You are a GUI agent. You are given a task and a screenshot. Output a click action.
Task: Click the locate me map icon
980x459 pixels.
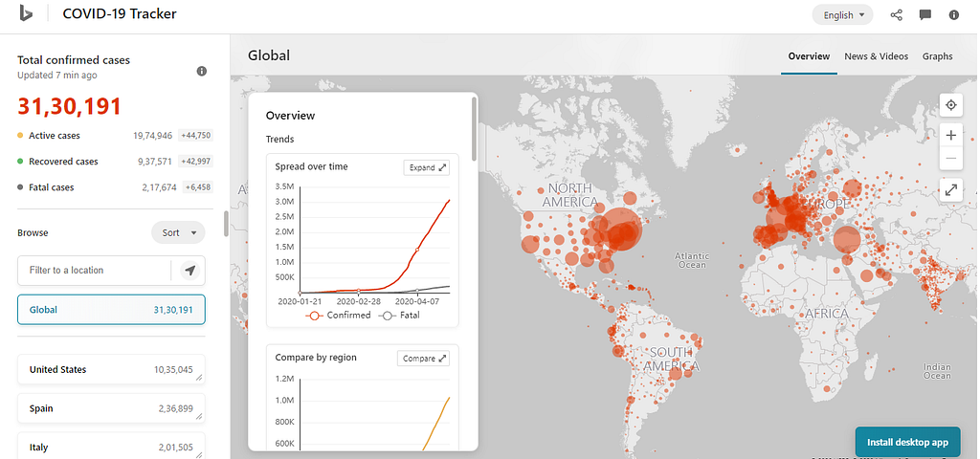click(x=951, y=105)
